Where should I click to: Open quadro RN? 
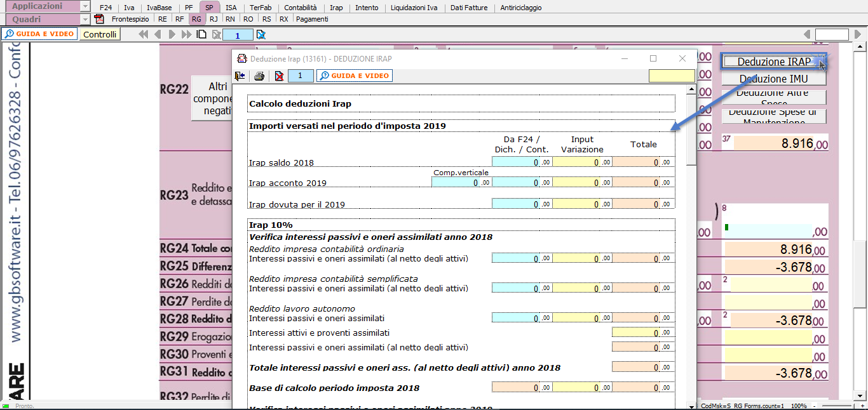[230, 19]
